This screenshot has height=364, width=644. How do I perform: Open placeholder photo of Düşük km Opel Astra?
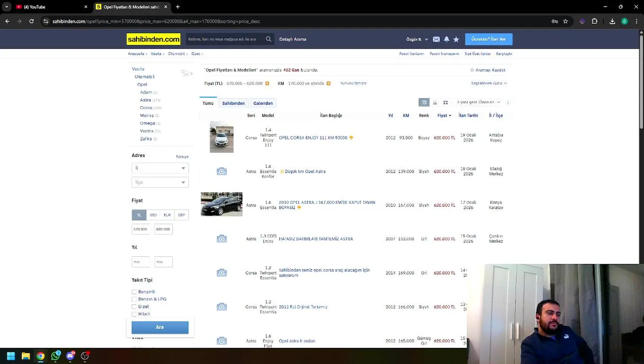tap(222, 171)
